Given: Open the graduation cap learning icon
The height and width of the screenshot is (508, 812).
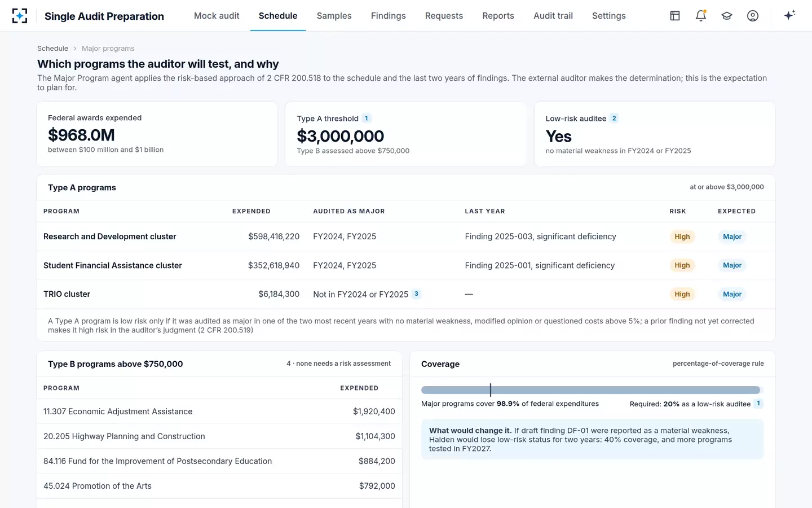Looking at the screenshot, I should [x=727, y=16].
